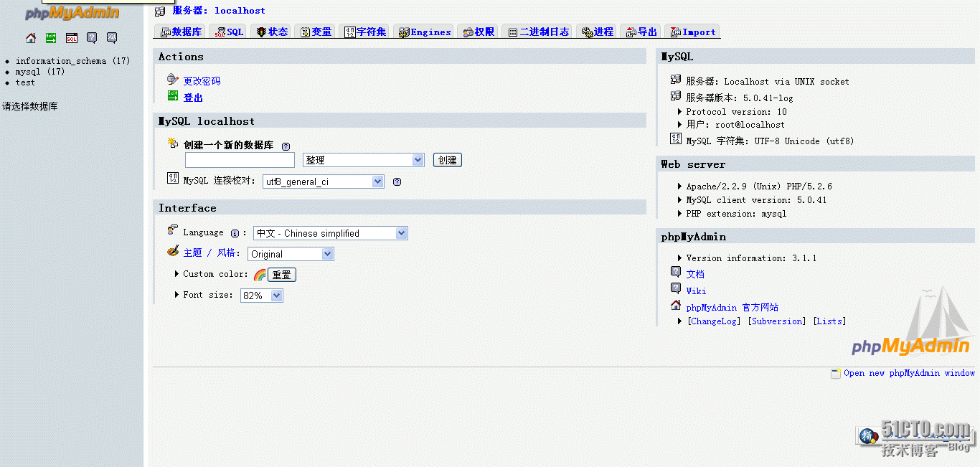The width and height of the screenshot is (980, 467).
Task: Click the help icon next to create new database
Action: point(286,146)
